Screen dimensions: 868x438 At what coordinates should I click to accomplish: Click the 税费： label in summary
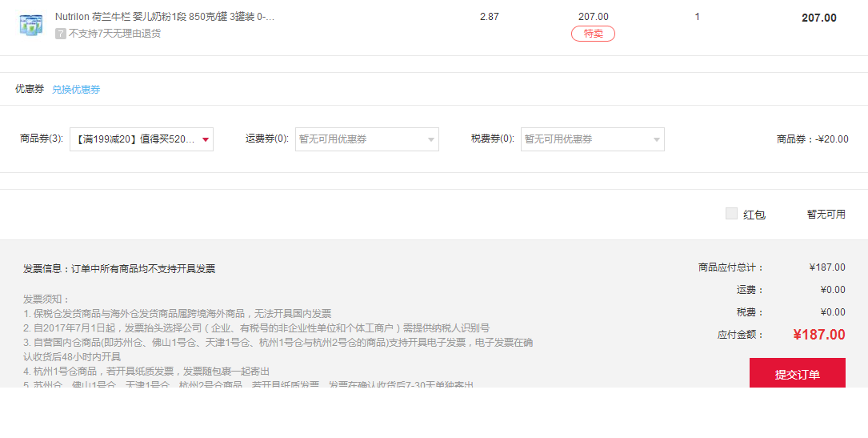point(750,312)
